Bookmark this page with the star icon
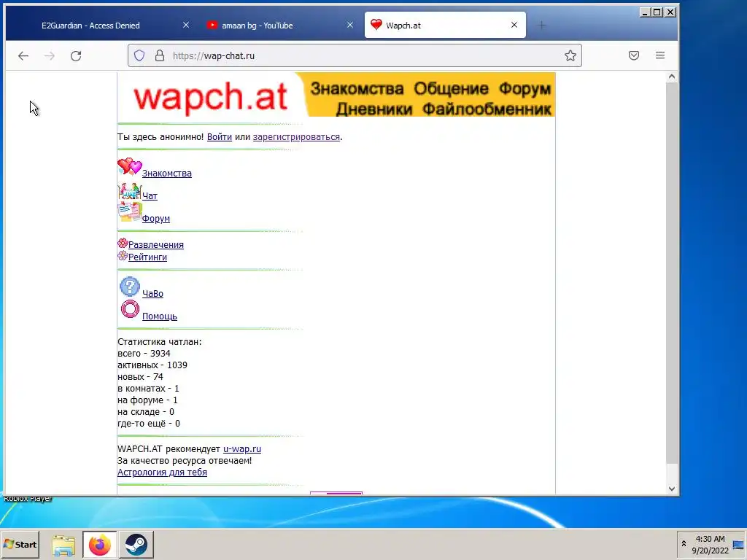The image size is (747, 560). pos(570,55)
